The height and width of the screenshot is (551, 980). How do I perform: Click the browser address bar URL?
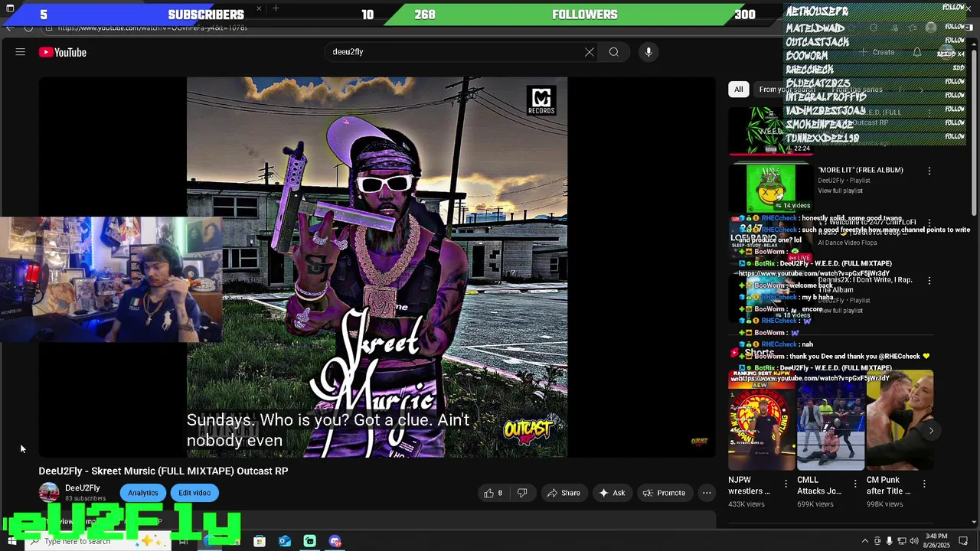tap(152, 28)
